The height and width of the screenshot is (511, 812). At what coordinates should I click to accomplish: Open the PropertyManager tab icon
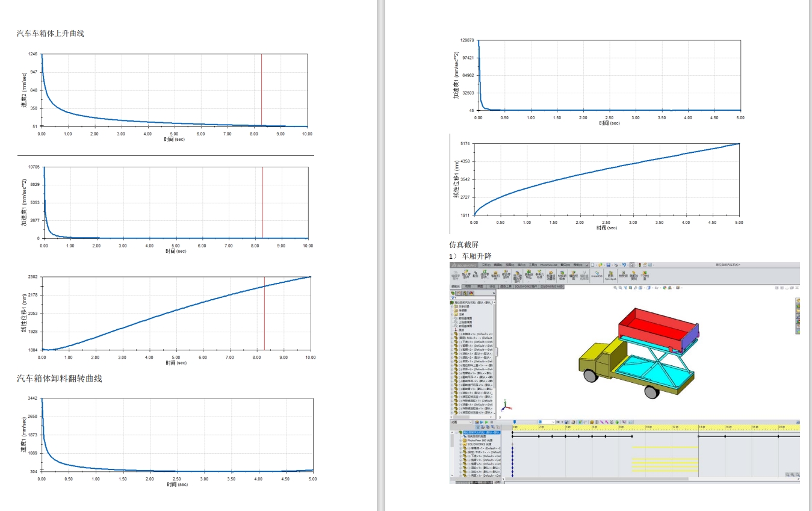(459, 293)
